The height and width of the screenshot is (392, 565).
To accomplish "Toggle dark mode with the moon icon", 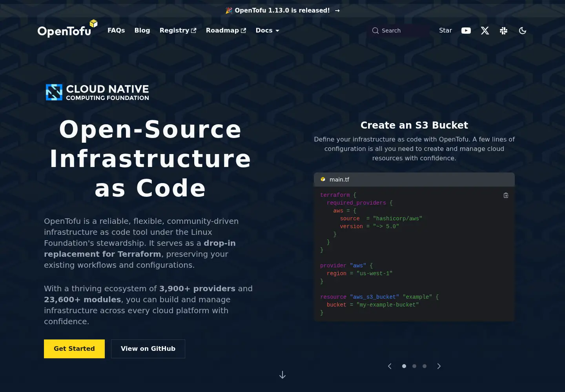I will [523, 31].
